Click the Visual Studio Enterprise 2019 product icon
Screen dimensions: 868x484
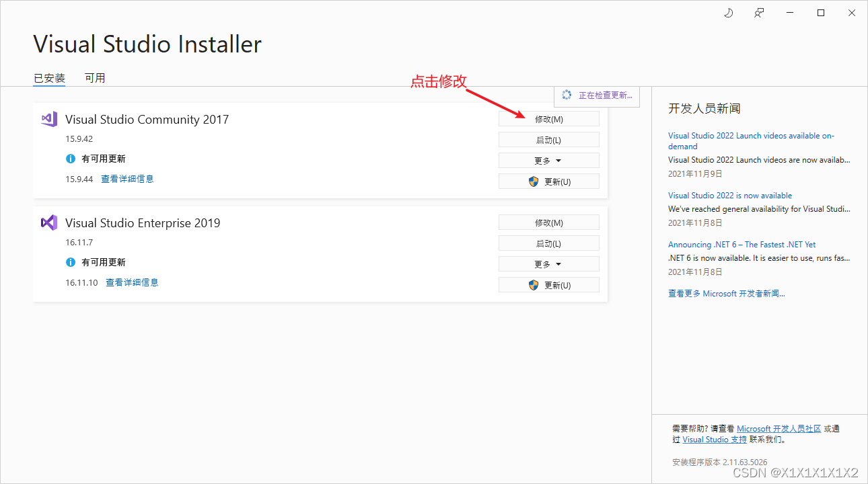(48, 222)
